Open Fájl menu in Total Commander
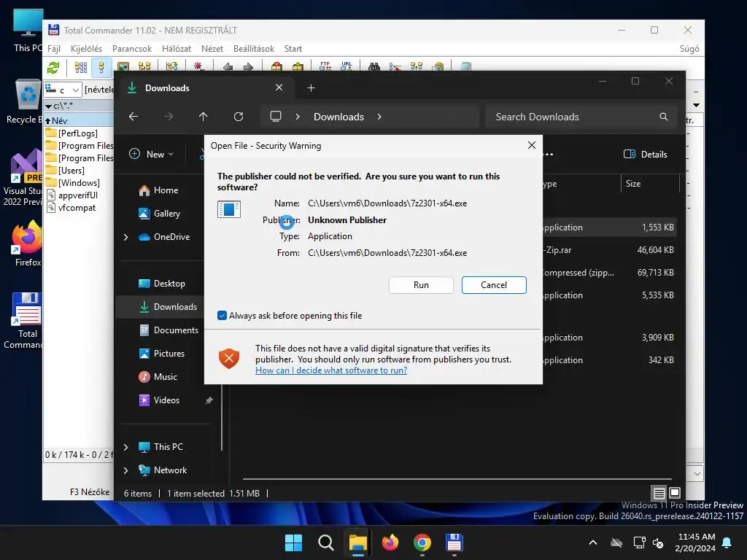747x560 pixels. click(x=54, y=49)
